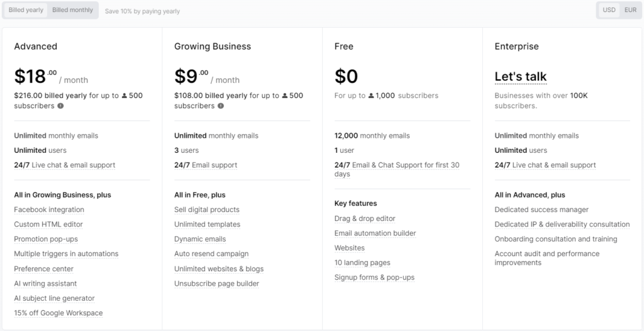Click Facebook integration feature
This screenshot has width=644, height=331.
point(49,210)
